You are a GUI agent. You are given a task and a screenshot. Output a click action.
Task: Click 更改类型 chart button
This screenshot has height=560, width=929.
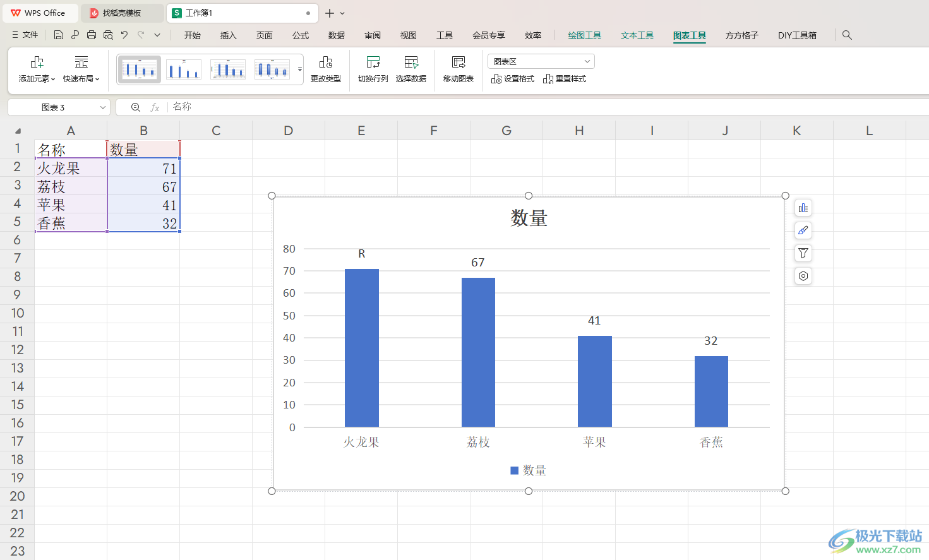click(326, 69)
